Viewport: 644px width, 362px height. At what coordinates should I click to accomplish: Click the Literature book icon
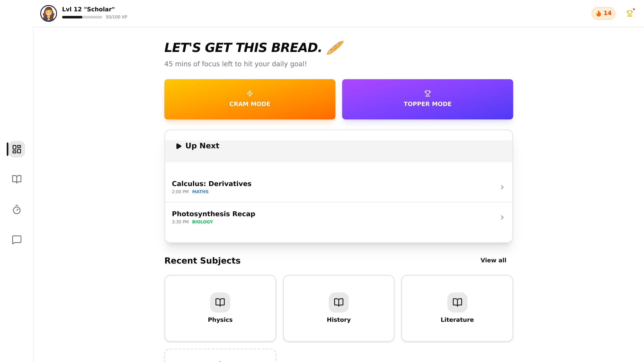[457, 302]
